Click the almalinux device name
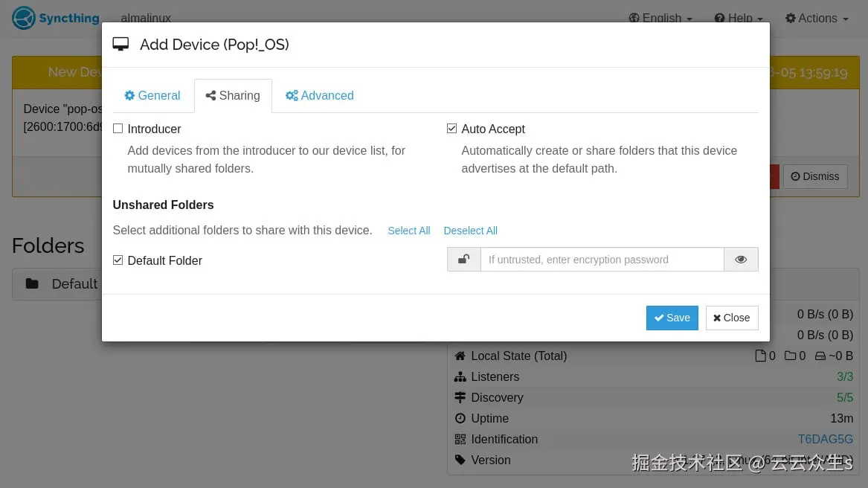This screenshot has height=488, width=868. 146,19
